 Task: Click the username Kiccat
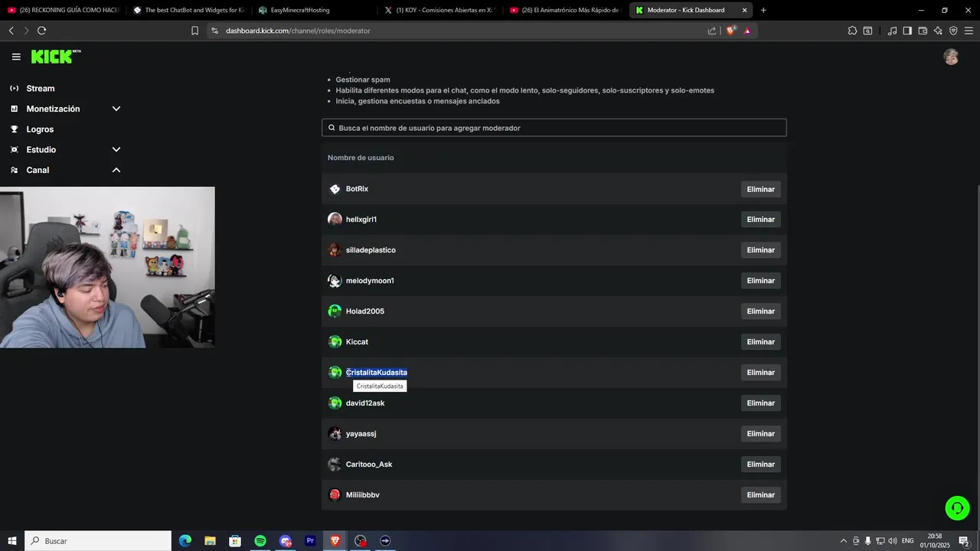pyautogui.click(x=357, y=342)
